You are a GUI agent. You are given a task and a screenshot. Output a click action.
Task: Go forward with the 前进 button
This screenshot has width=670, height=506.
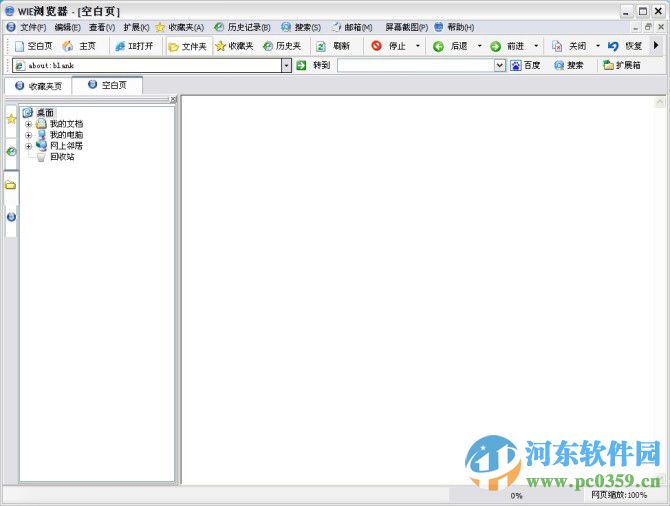(x=507, y=46)
